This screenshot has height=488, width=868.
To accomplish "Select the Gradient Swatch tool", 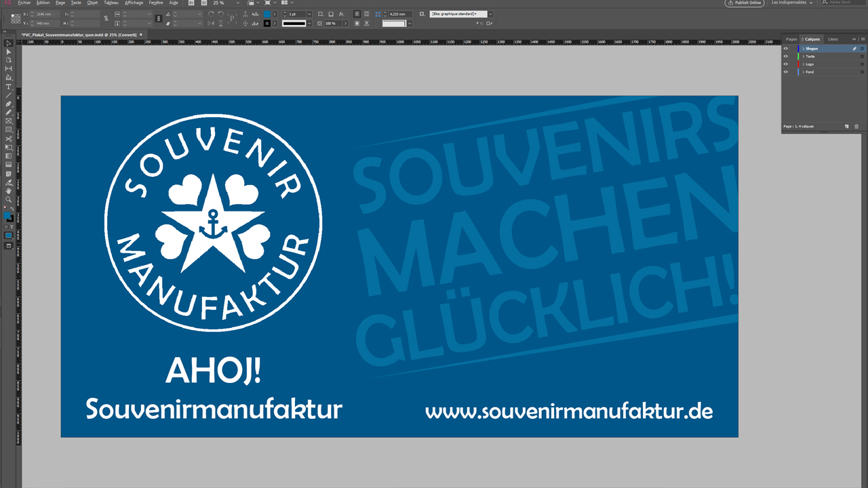I will click(x=9, y=155).
